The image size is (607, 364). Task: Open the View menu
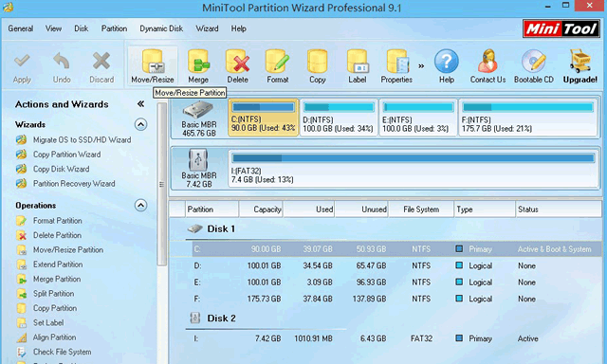click(x=53, y=28)
